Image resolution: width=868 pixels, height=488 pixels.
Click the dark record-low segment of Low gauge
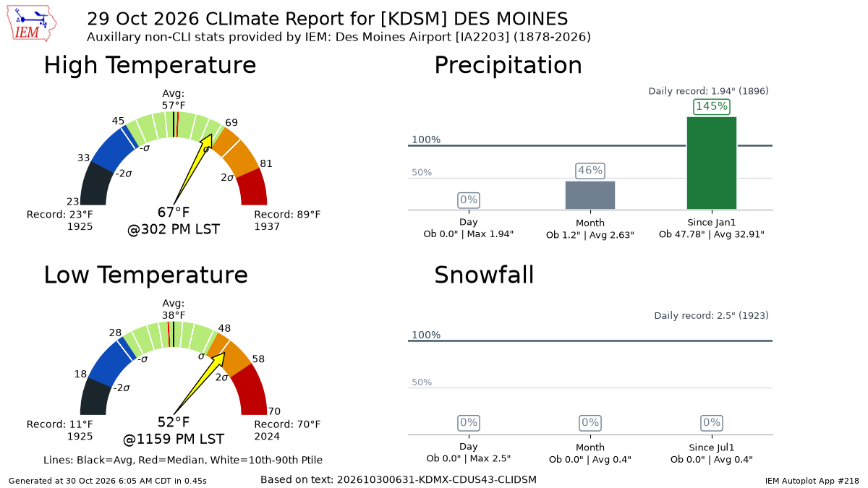[94, 397]
